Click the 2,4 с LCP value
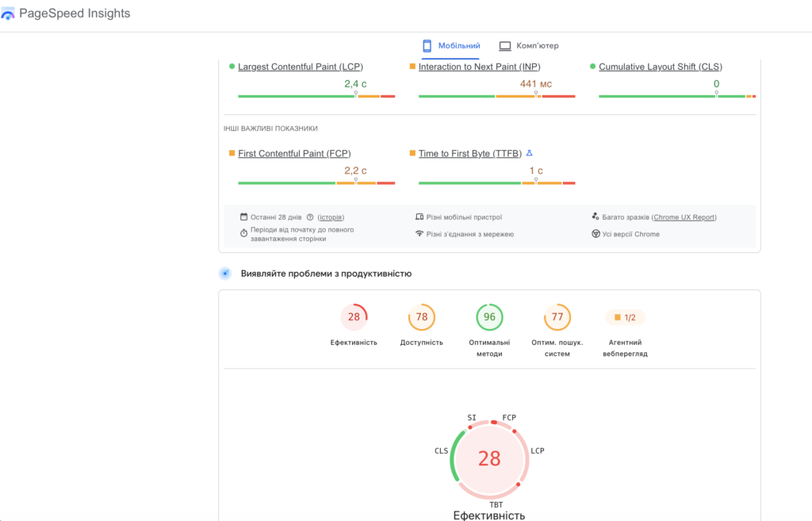This screenshot has width=812, height=521. [x=355, y=84]
